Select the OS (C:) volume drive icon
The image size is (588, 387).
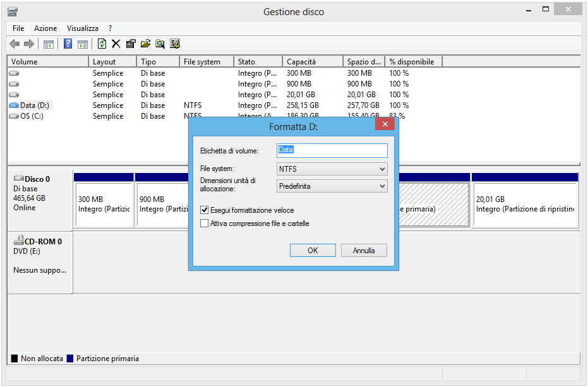pos(14,116)
